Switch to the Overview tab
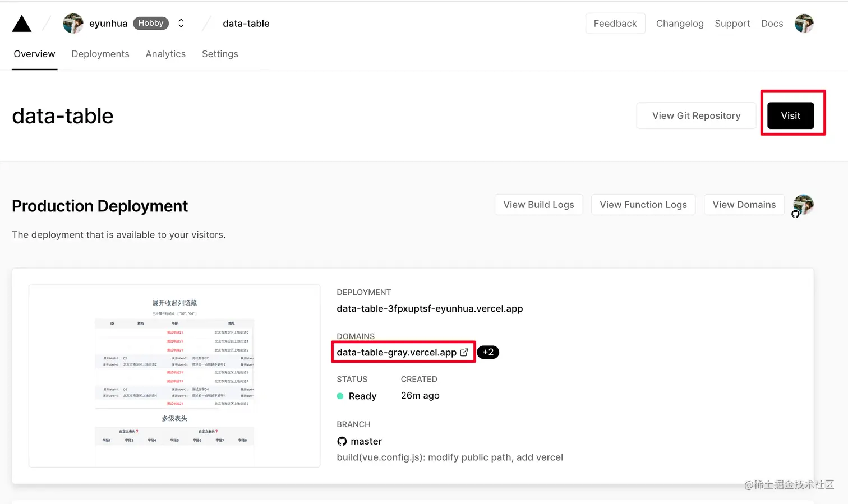Screen dimensions: 848x504 [34, 54]
